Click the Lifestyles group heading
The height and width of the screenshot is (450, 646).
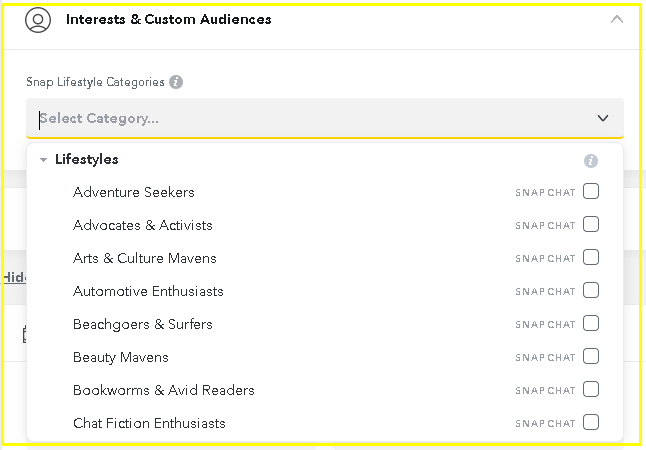coord(87,159)
